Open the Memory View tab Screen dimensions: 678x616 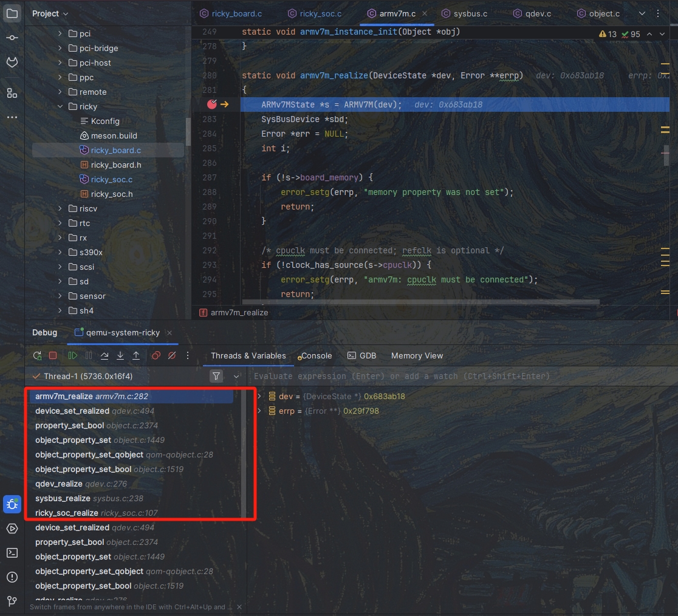(x=417, y=356)
